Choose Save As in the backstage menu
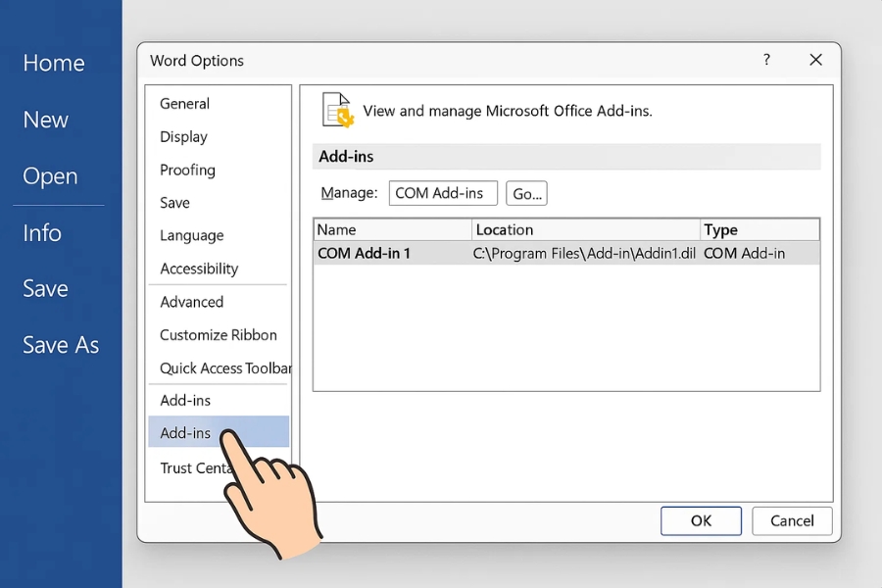Viewport: 882px width, 588px height. [61, 345]
